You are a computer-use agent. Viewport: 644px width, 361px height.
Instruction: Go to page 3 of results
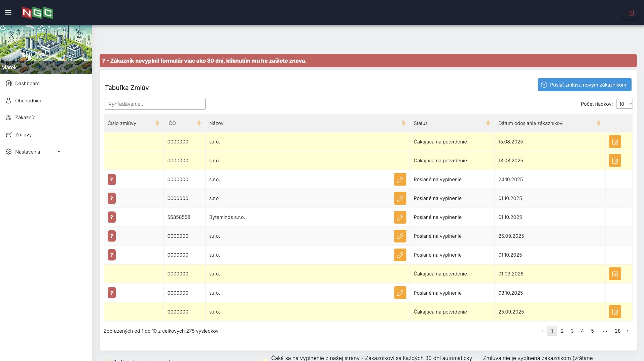pos(572,331)
